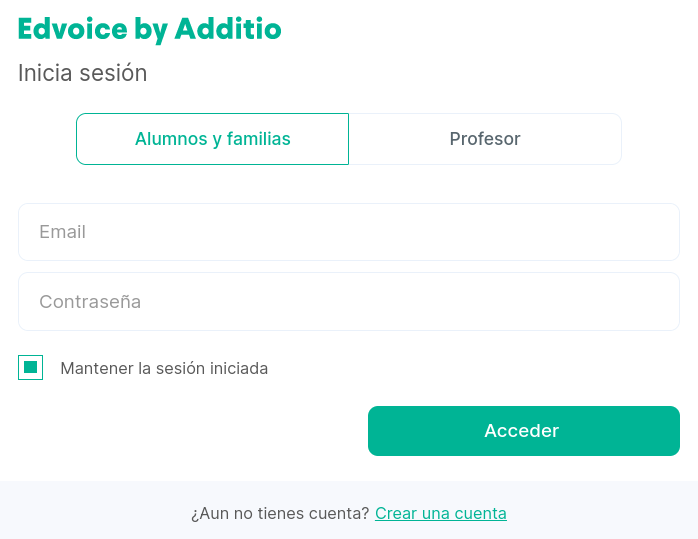Place cursor in Email placeholder text
Image resolution: width=698 pixels, height=539 pixels.
62,232
